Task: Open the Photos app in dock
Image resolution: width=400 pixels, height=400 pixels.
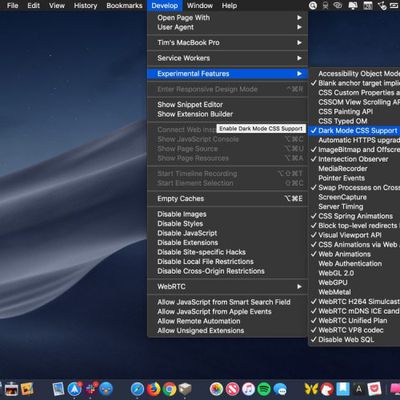Action: 216,389
